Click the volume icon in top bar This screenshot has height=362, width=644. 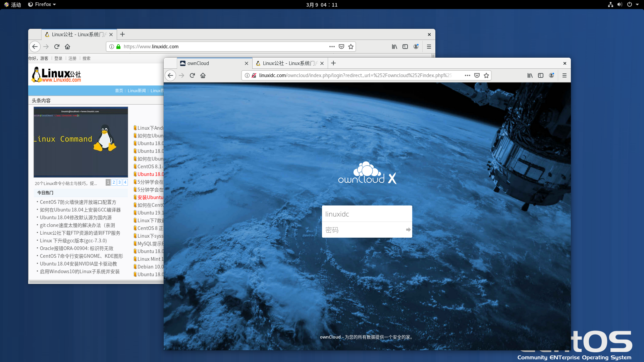620,4
